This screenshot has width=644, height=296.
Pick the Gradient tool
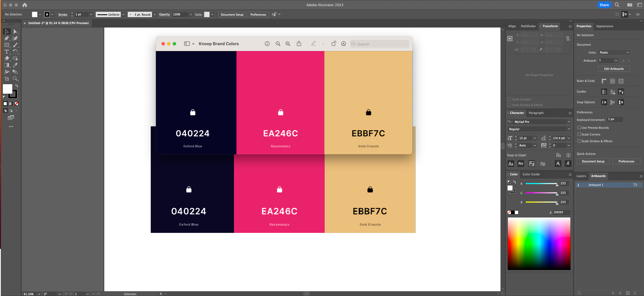click(6, 65)
